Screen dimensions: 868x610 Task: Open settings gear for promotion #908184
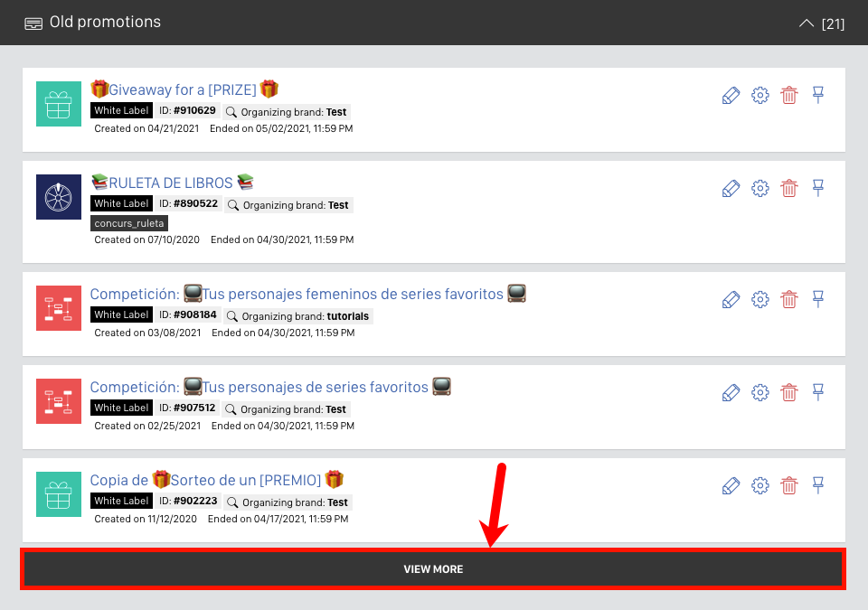pos(760,299)
